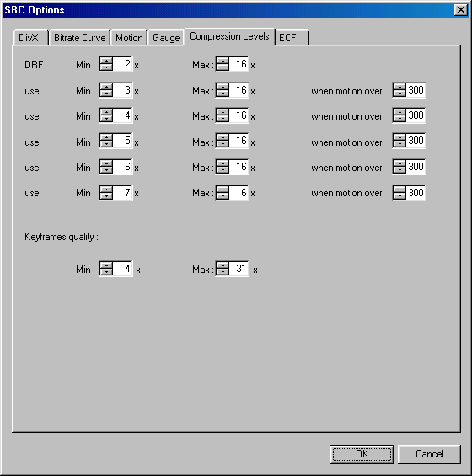Increase motion threshold in Min 3 row
Image resolution: width=472 pixels, height=476 pixels.
pos(400,87)
